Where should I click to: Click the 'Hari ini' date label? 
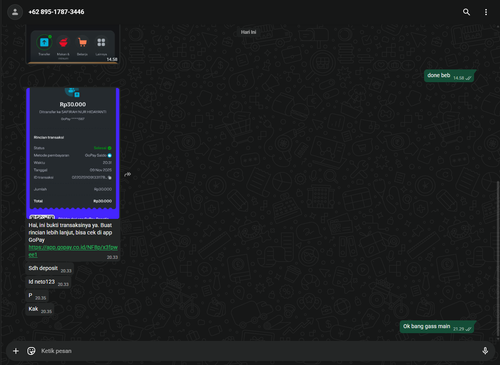[248, 32]
